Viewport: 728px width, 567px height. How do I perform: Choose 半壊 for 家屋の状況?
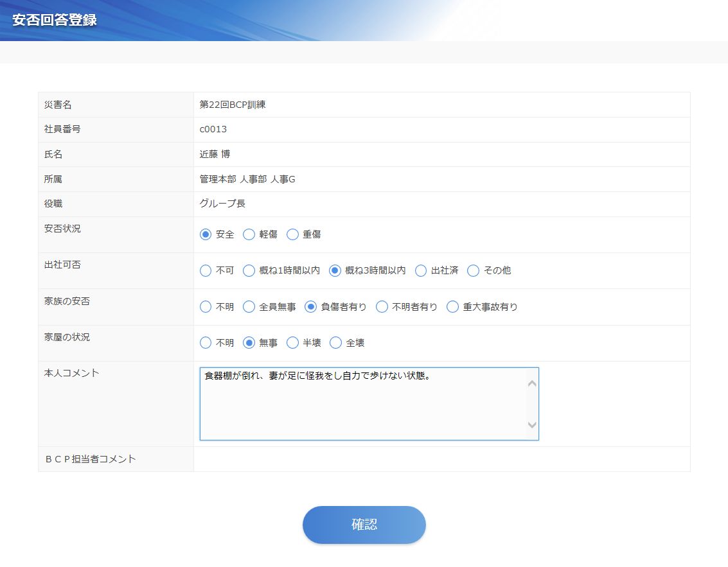point(293,343)
